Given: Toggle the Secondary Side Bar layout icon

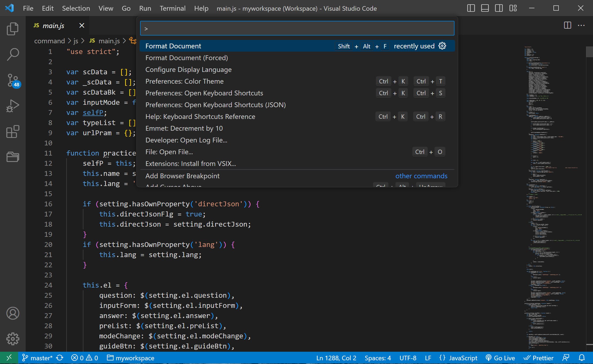Looking at the screenshot, I should point(499,8).
